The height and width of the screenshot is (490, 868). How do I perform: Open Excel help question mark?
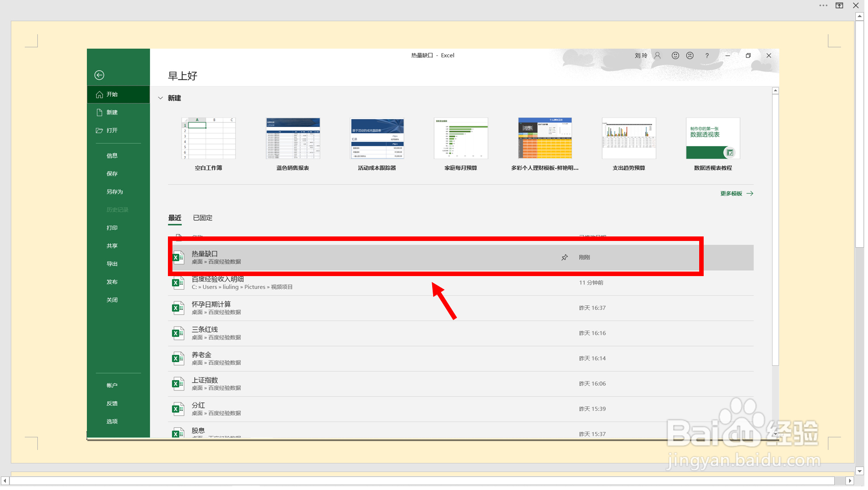707,56
